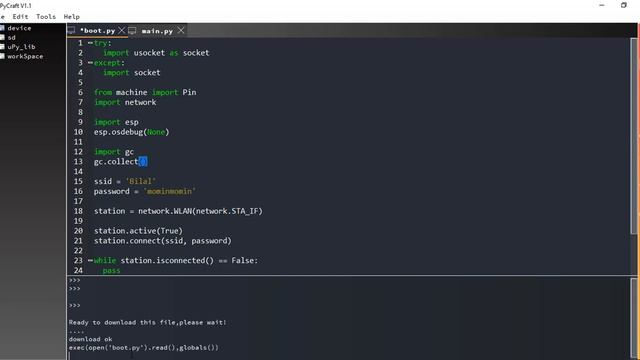
Task: Collapse the try block fold marker
Action: [x=90, y=43]
